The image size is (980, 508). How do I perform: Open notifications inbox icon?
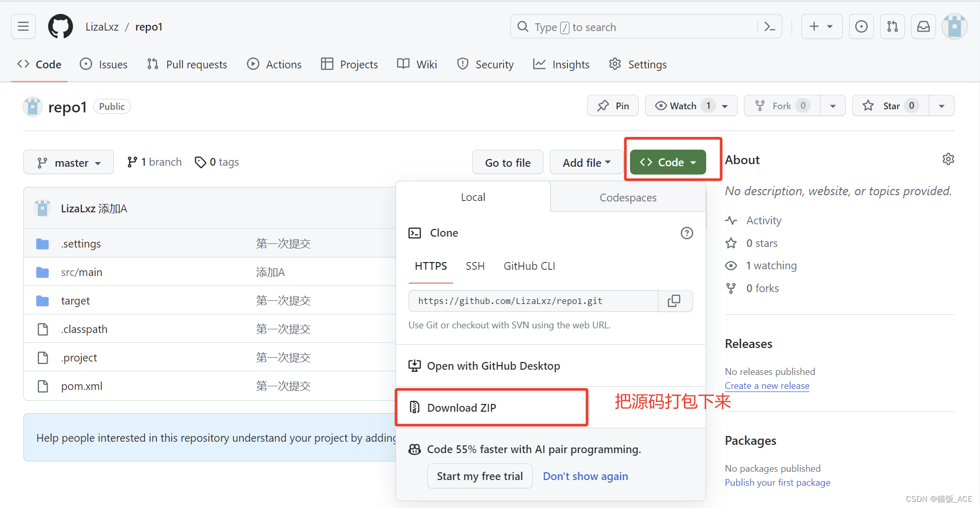(924, 26)
